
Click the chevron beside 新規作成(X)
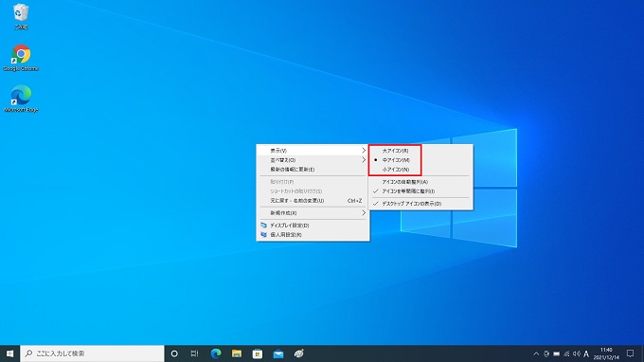pos(364,213)
